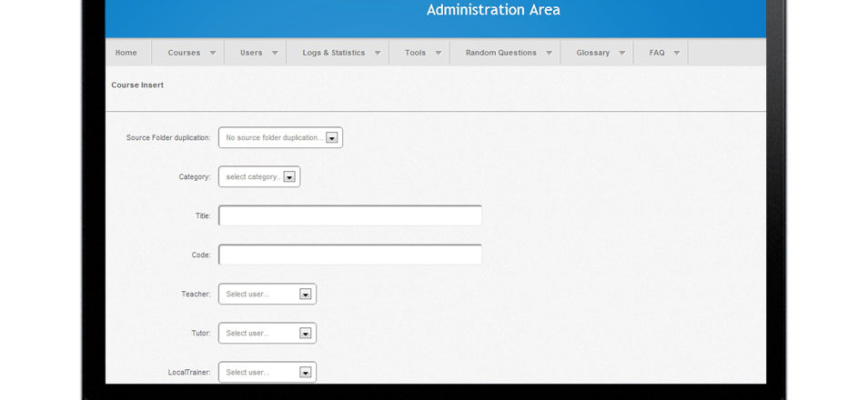The image size is (868, 400).
Task: Click the Category dropdown arrow button
Action: (x=289, y=177)
